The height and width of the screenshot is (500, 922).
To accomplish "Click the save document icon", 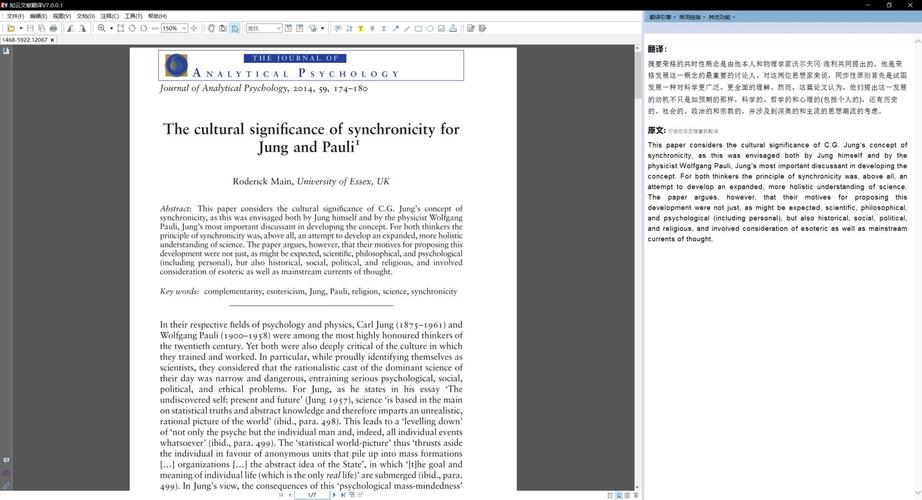I will pos(30,28).
